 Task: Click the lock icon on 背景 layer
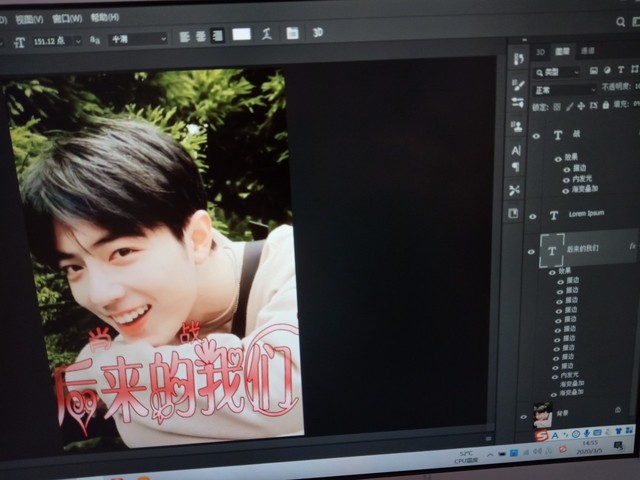coord(618,409)
